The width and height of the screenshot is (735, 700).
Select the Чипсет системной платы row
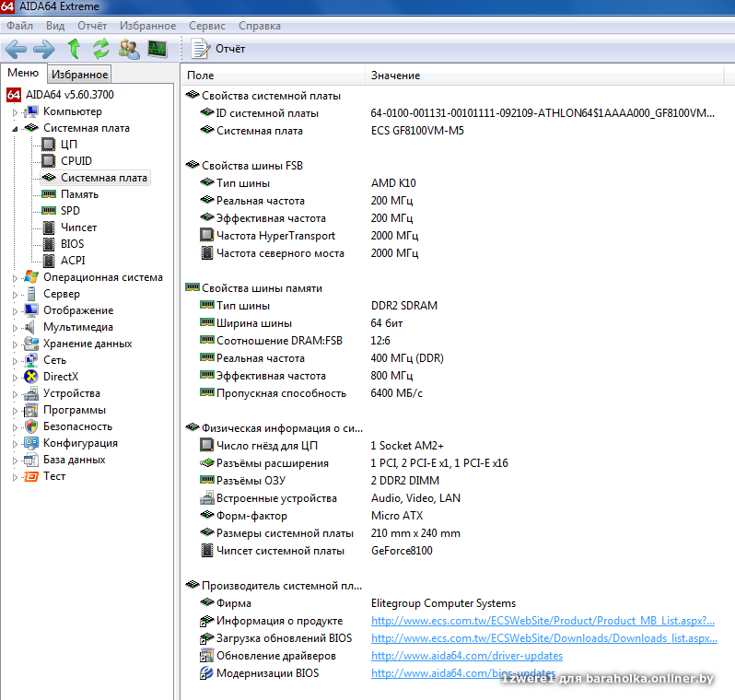point(317,551)
